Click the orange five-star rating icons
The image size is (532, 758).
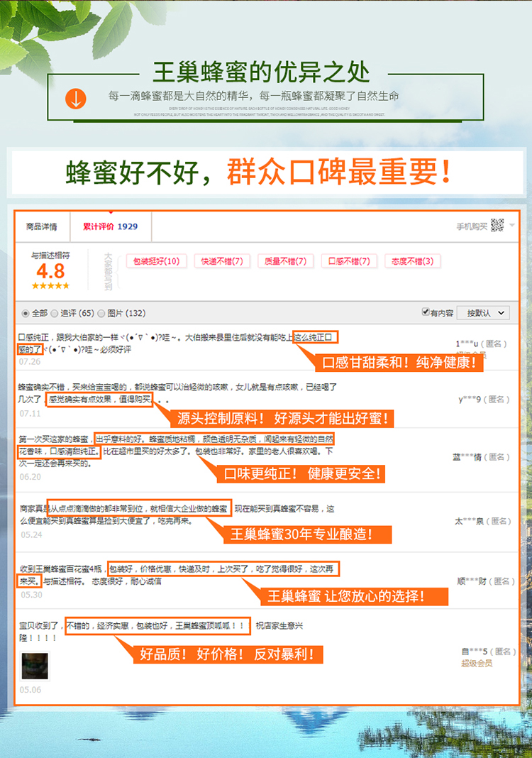click(x=50, y=286)
